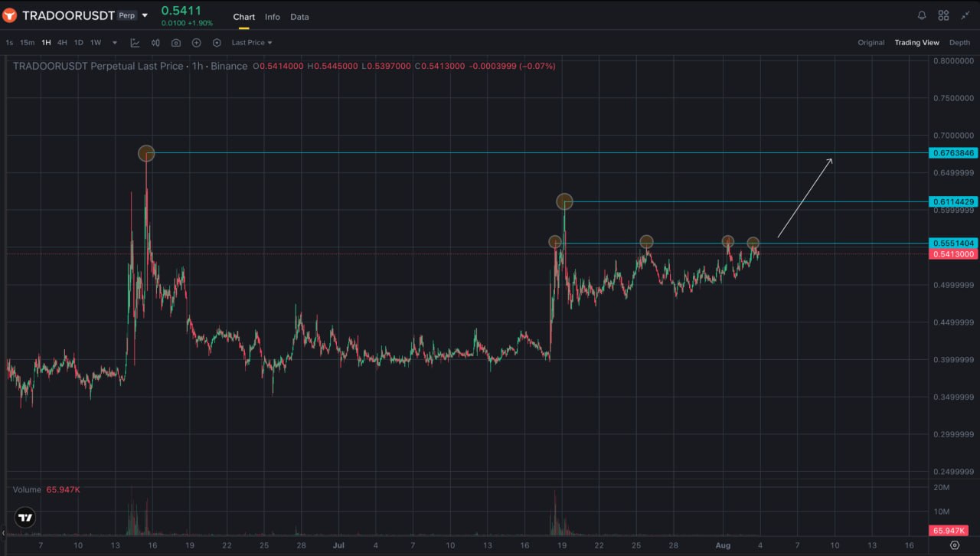The height and width of the screenshot is (556, 980).
Task: Switch to Trading View chart mode
Action: click(916, 43)
